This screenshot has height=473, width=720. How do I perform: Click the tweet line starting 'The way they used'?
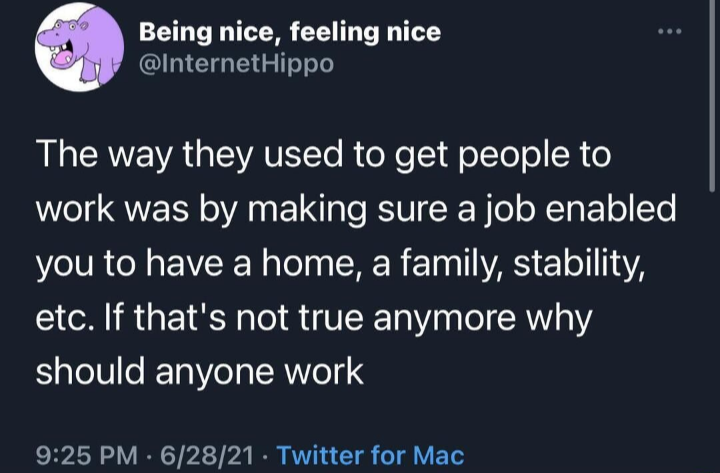323,156
